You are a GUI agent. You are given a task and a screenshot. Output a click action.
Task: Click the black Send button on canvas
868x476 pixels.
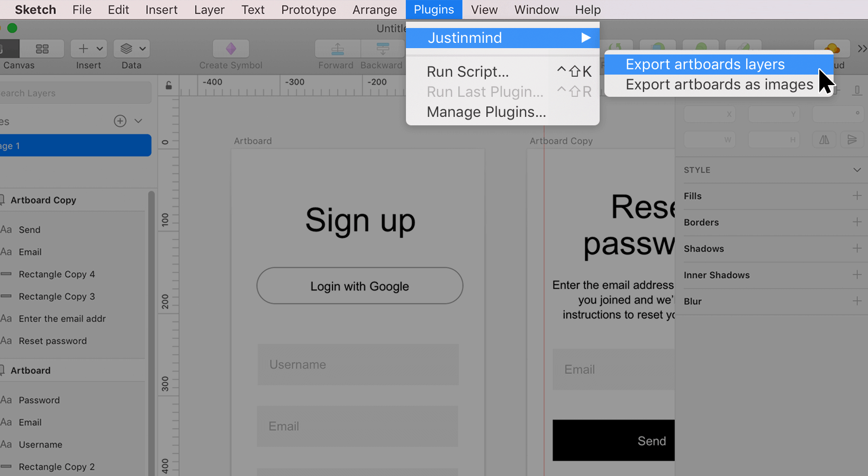(613, 441)
